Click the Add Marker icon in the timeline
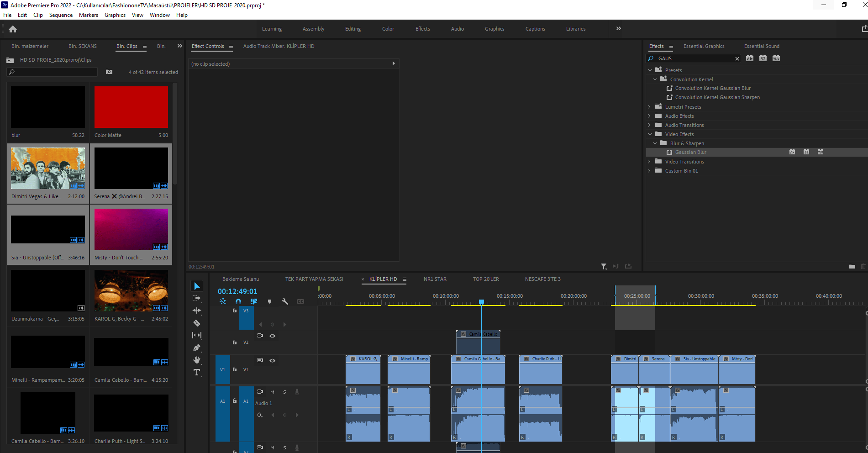The width and height of the screenshot is (868, 453). [270, 301]
